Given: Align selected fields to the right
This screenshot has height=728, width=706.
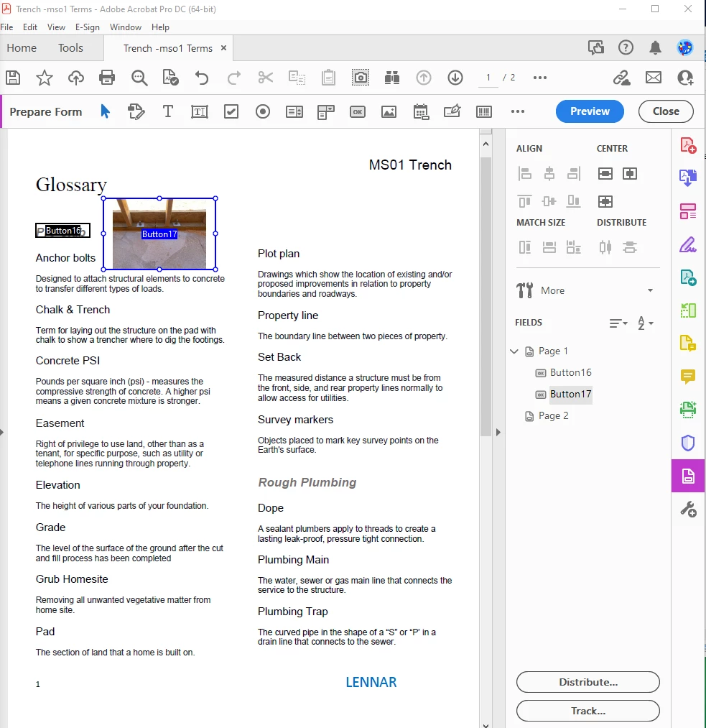Looking at the screenshot, I should coord(574,174).
